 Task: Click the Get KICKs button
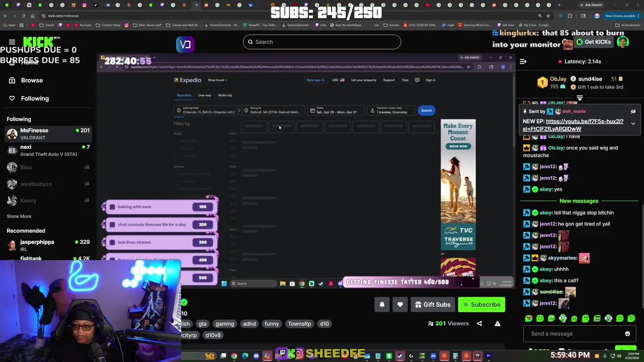tap(593, 42)
